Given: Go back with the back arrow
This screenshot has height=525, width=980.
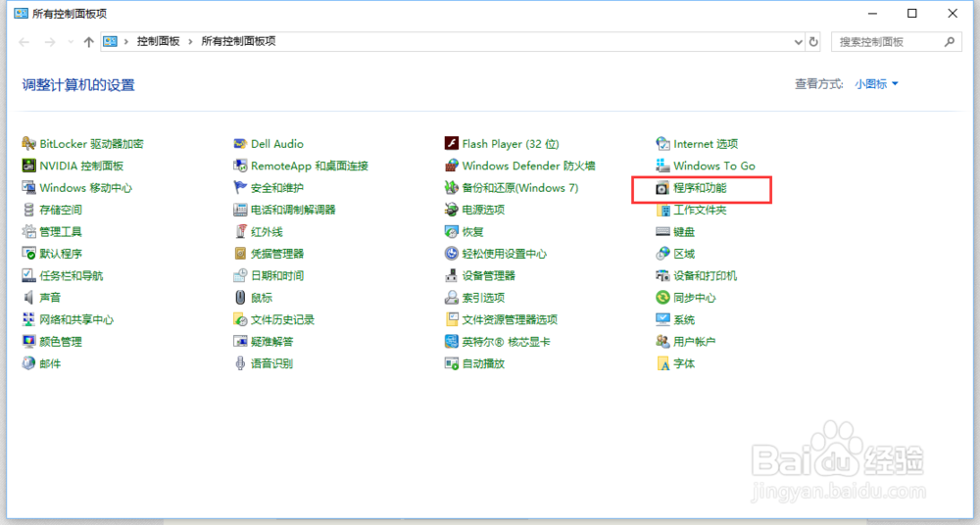Looking at the screenshot, I should click(x=24, y=42).
